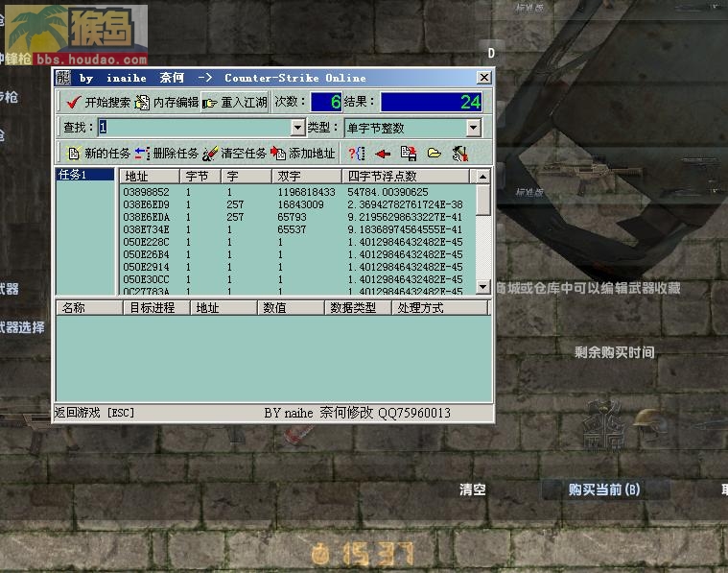
Task: Click the results list scroll-up arrow
Action: point(482,177)
